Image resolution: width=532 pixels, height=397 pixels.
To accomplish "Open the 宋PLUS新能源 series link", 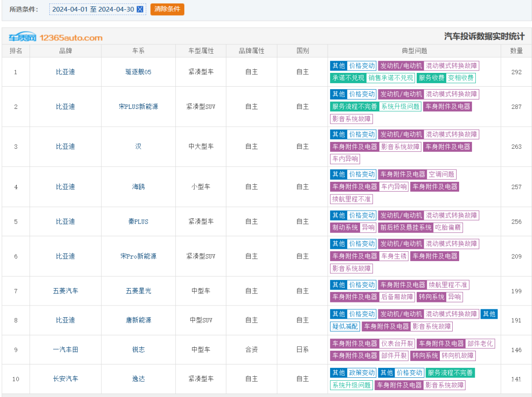I will (x=138, y=106).
